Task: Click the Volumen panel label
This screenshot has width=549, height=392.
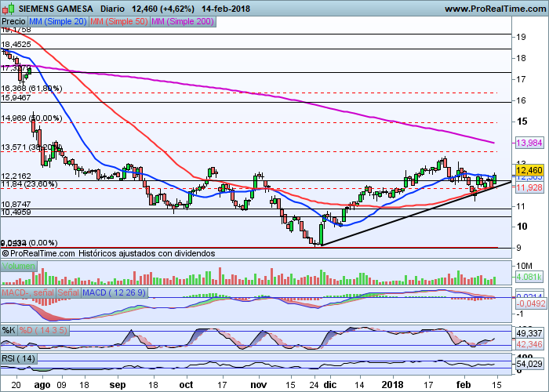Action: 18,267
